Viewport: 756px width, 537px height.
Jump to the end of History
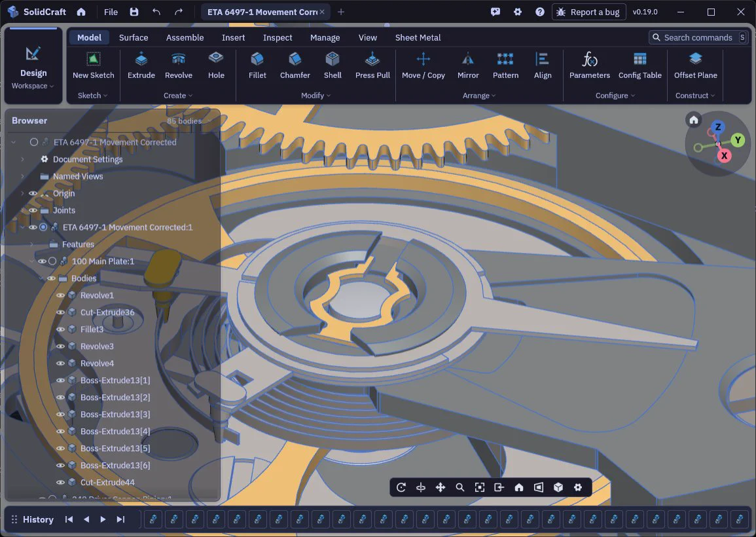pyautogui.click(x=120, y=519)
